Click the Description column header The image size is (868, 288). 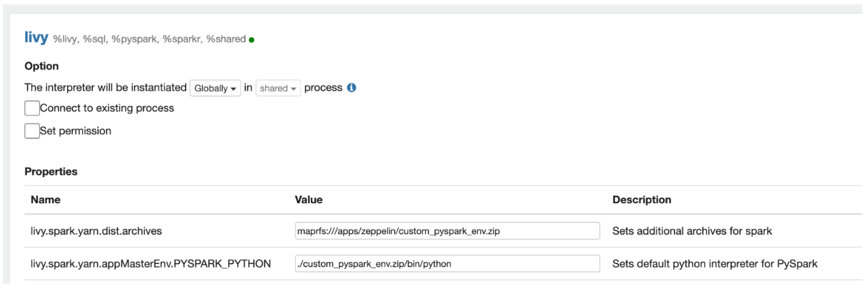click(641, 200)
